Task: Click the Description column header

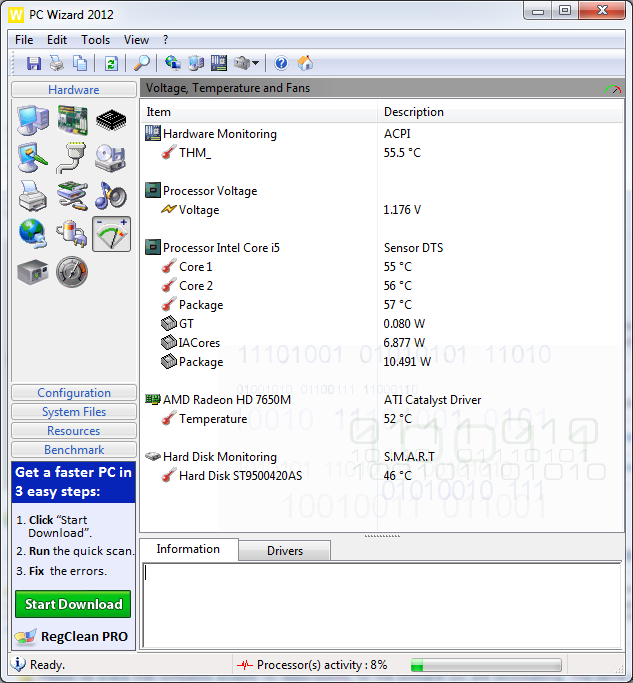Action: tap(501, 112)
